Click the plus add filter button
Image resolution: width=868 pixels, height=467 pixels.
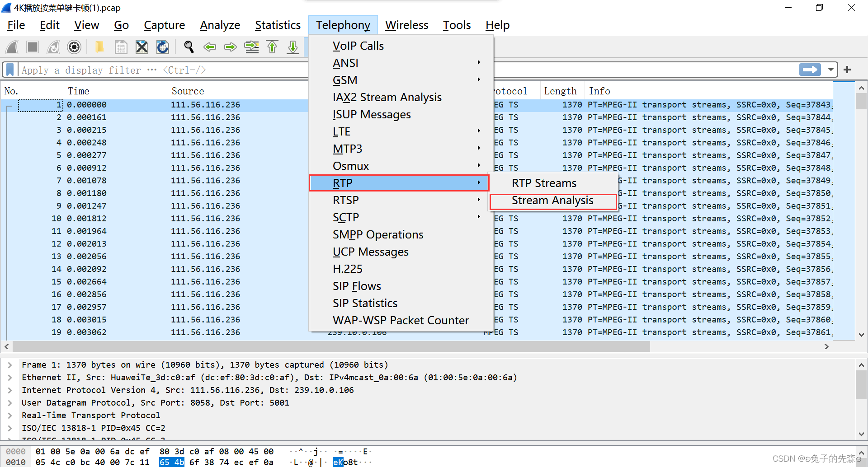point(847,70)
